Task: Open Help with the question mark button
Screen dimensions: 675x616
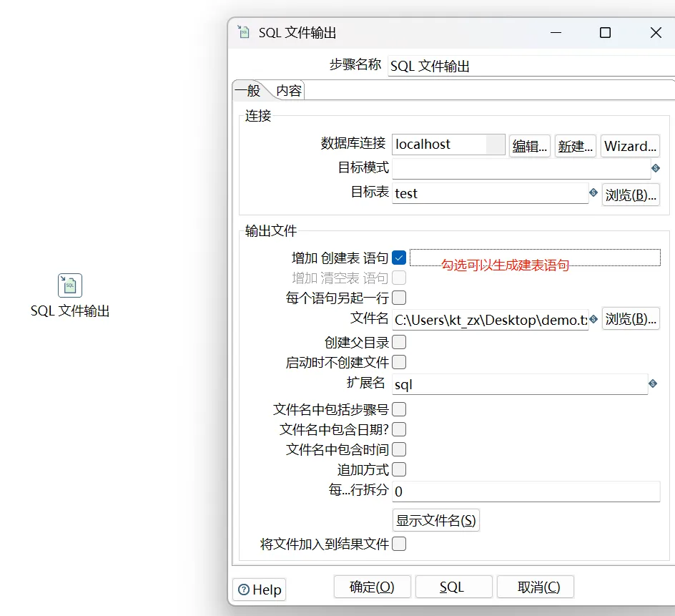Action: pos(259,590)
